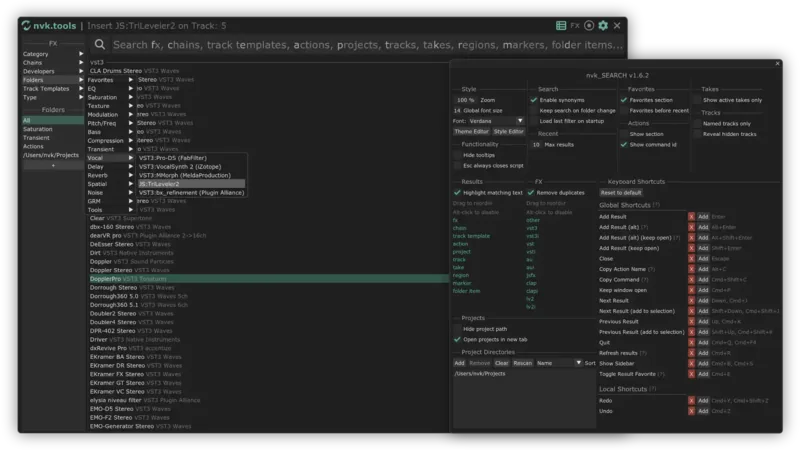The image size is (800, 450).
Task: Toggle Enable synonyms checkbox
Action: click(x=534, y=100)
